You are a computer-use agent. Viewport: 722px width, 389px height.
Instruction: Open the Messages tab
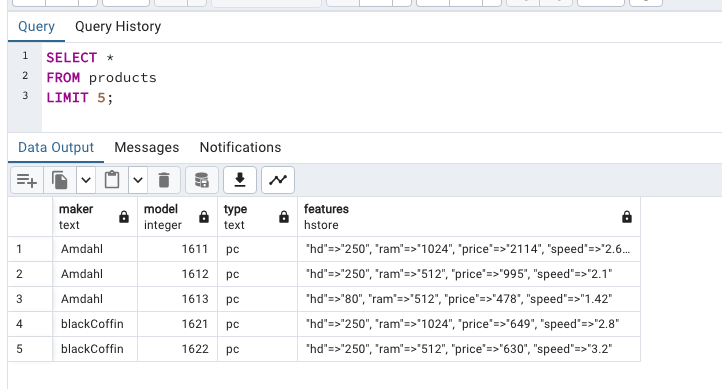pos(146,147)
